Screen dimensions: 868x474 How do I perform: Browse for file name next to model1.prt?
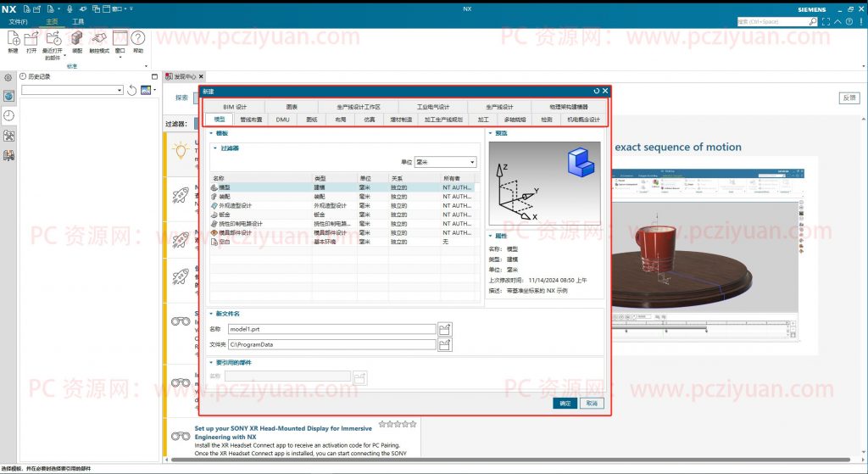point(444,330)
